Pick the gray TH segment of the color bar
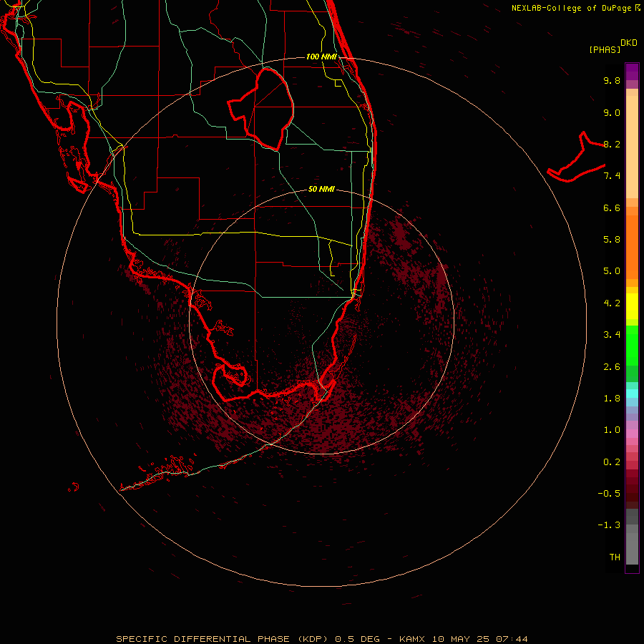 tap(632, 548)
